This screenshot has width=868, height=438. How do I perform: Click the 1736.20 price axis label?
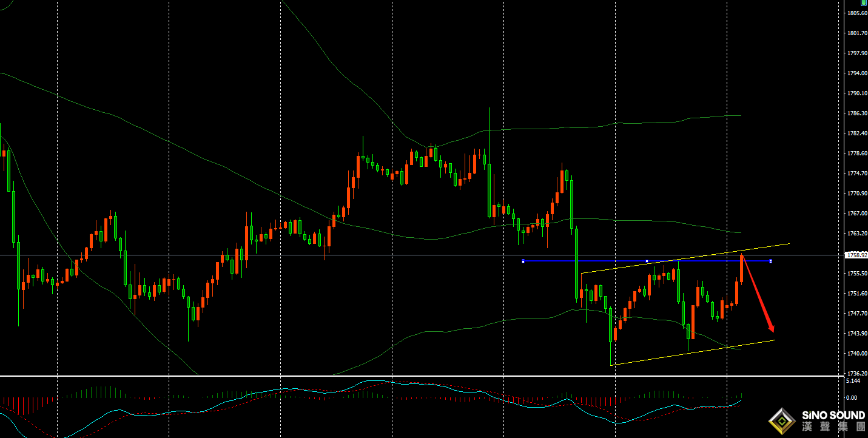tap(855, 374)
